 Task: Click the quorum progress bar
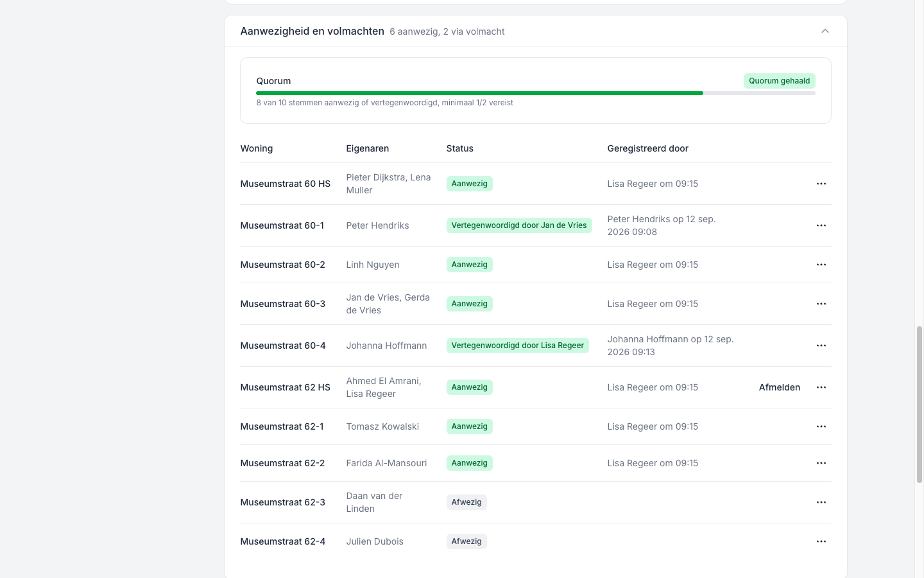(x=536, y=93)
